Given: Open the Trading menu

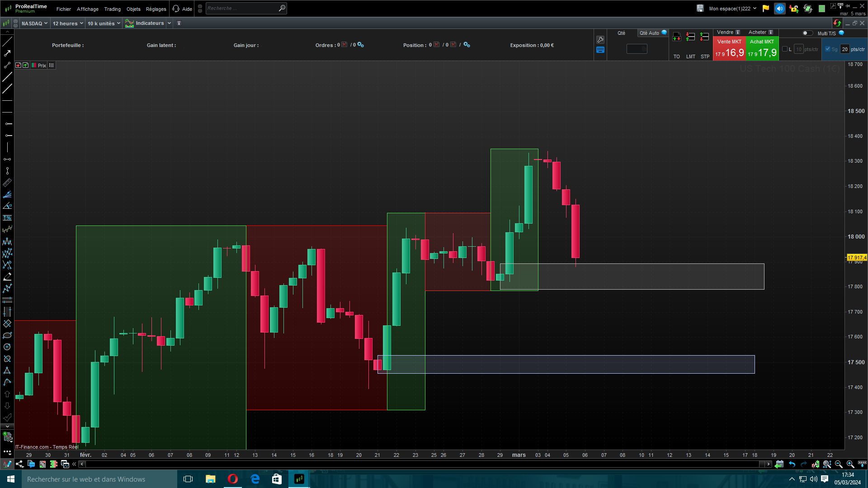Looking at the screenshot, I should pyautogui.click(x=112, y=9).
